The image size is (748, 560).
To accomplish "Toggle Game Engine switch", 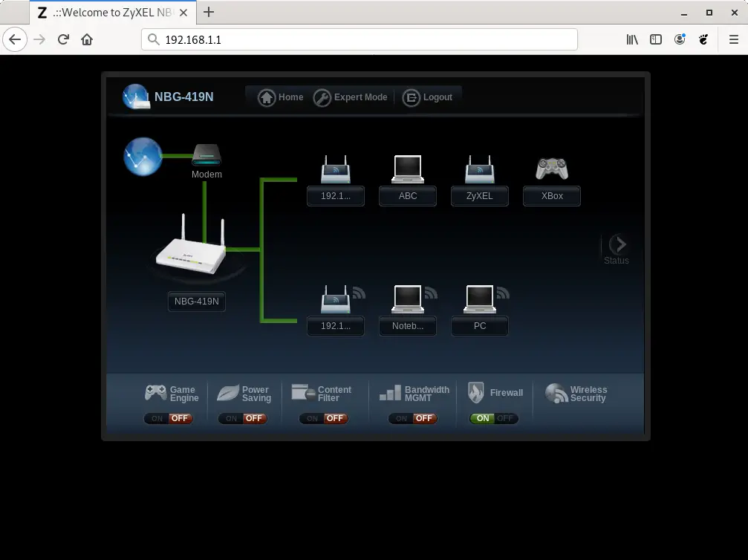I will tap(169, 418).
